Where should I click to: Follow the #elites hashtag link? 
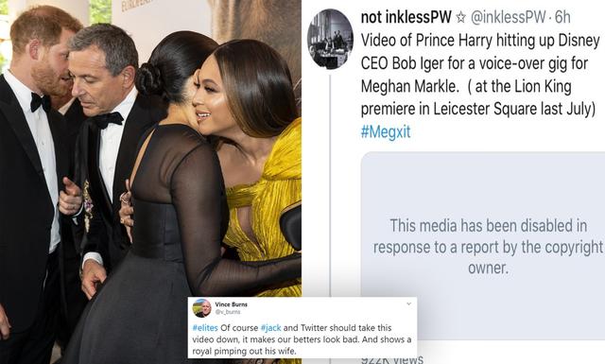tap(205, 328)
